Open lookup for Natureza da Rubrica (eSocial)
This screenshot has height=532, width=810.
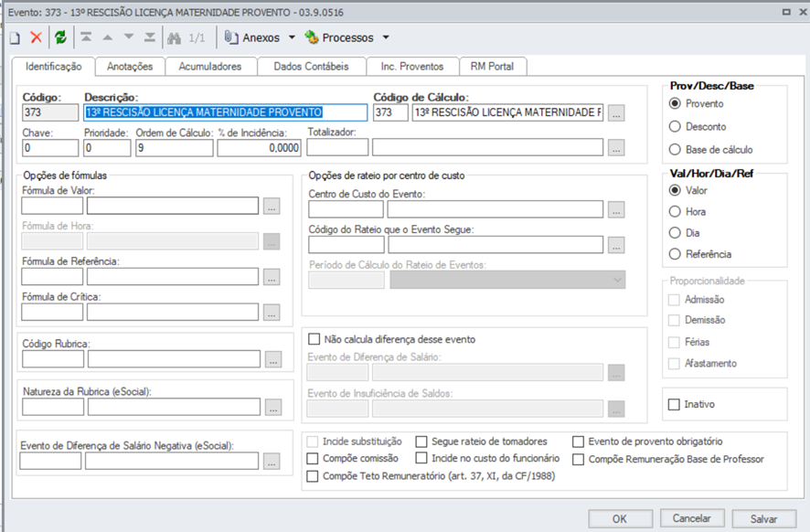tap(273, 407)
